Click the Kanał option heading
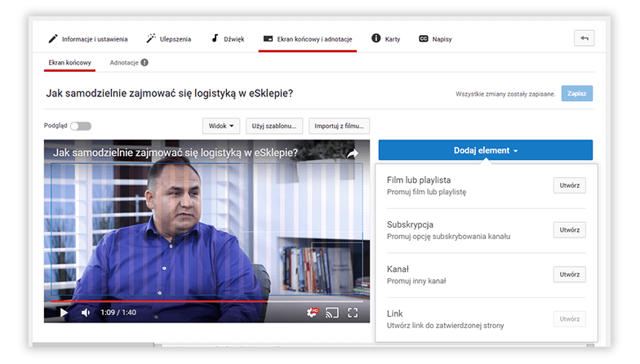The height and width of the screenshot is (364, 640). (398, 269)
